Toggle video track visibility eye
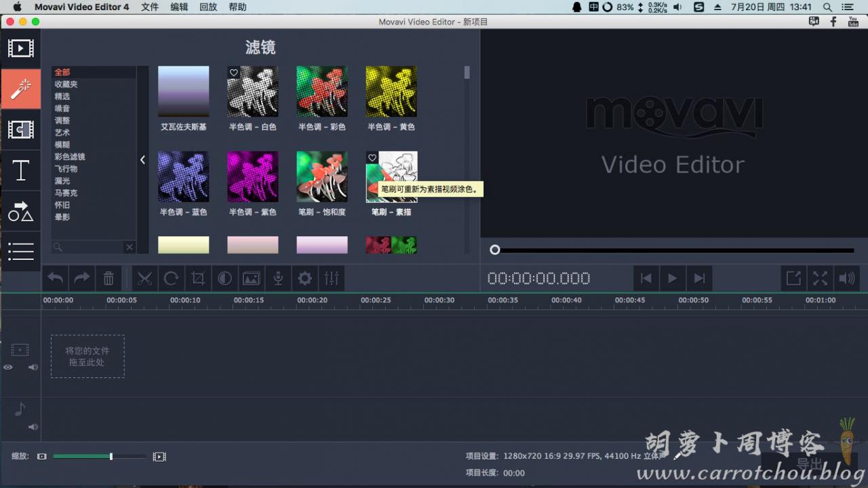The height and width of the screenshot is (488, 868). coord(8,367)
